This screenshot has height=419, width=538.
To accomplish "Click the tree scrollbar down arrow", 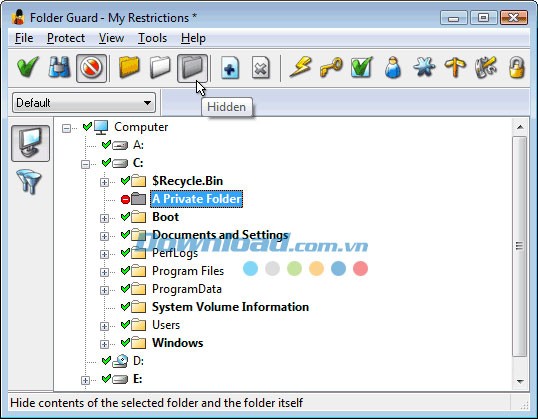I will tap(520, 381).
